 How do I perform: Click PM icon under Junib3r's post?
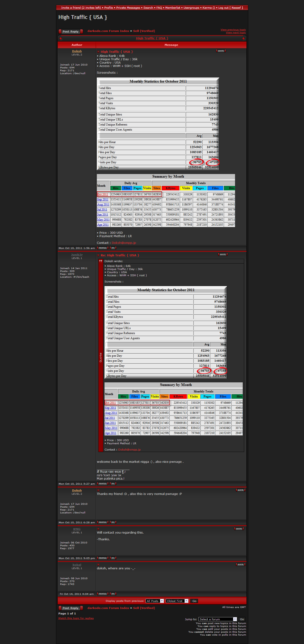coord(113,483)
